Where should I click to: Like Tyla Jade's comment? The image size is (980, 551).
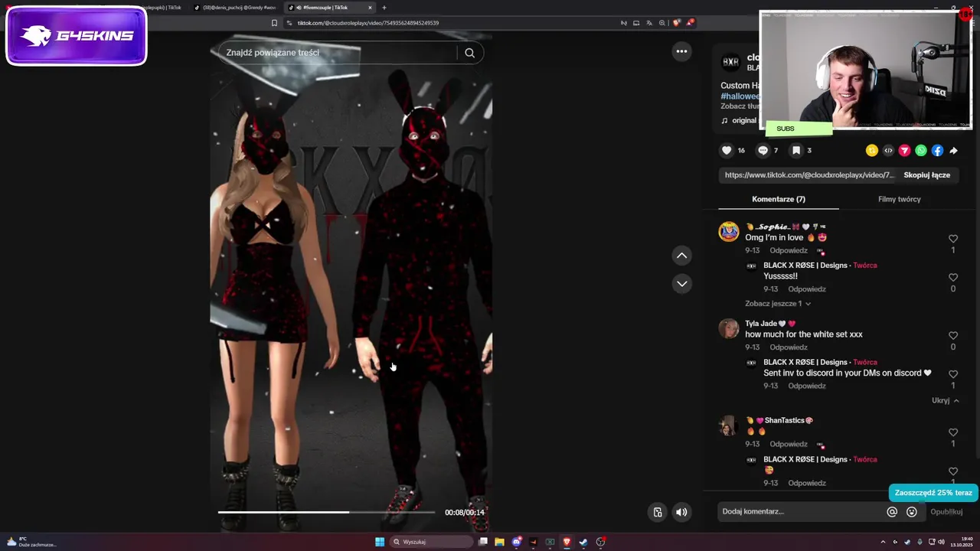pos(953,335)
